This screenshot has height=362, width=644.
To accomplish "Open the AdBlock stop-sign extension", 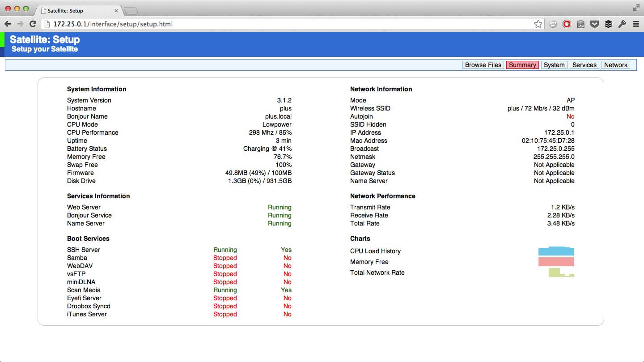I will click(567, 24).
